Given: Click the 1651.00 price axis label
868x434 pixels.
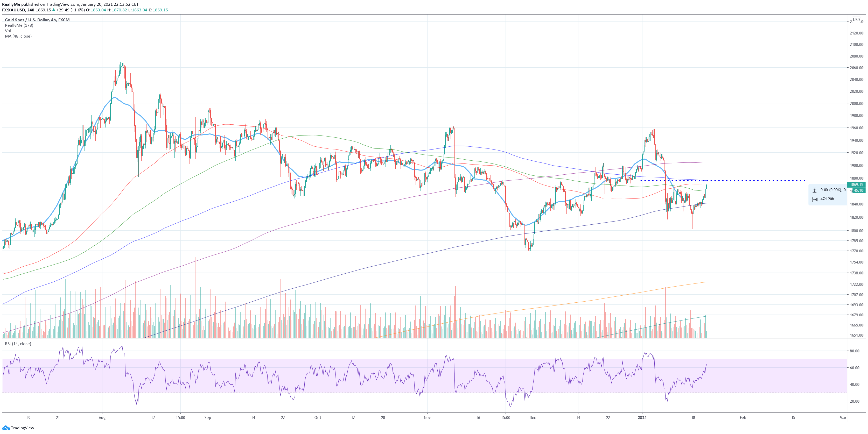Looking at the screenshot, I should [x=856, y=335].
